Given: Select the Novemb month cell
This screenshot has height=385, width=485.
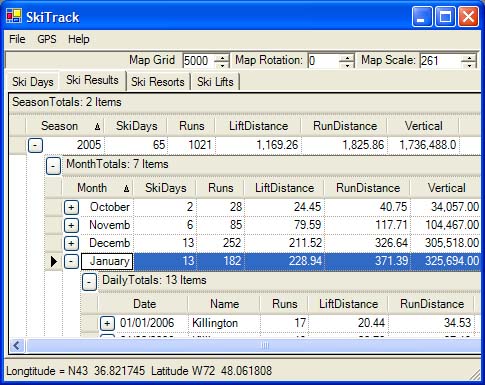Looking at the screenshot, I should pyautogui.click(x=107, y=225).
